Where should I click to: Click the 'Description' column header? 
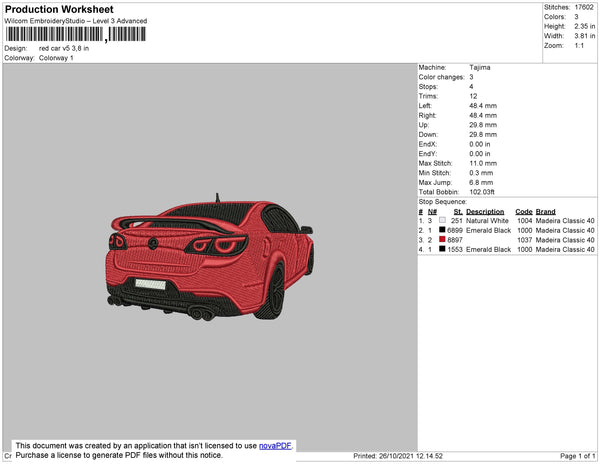click(485, 212)
